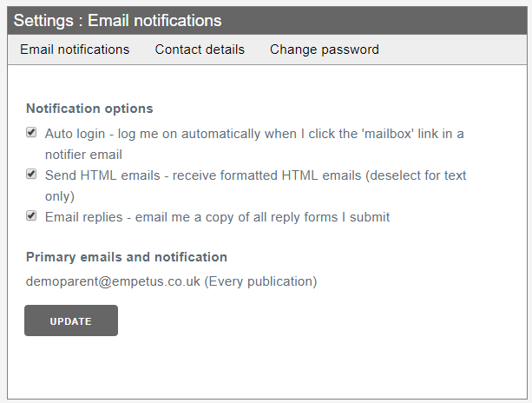This screenshot has width=532, height=403.
Task: Untick the Auto login checkbox
Action: click(31, 133)
